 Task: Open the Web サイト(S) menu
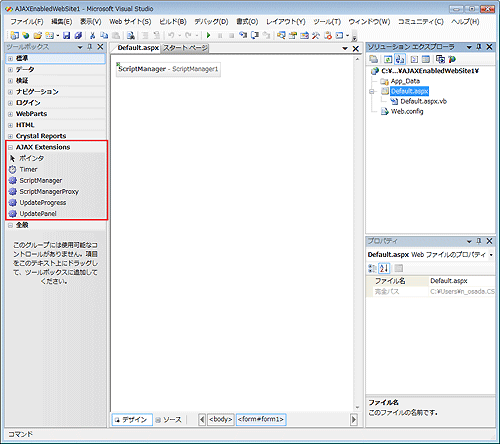[130, 22]
